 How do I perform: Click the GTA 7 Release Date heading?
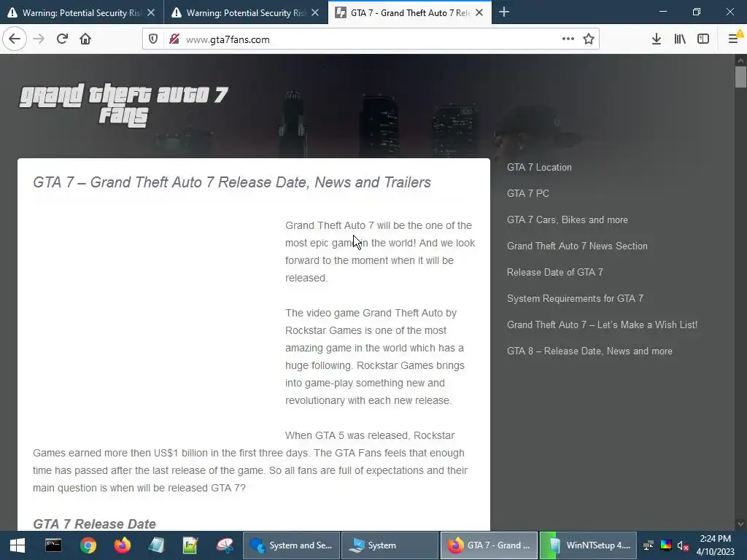(x=94, y=524)
